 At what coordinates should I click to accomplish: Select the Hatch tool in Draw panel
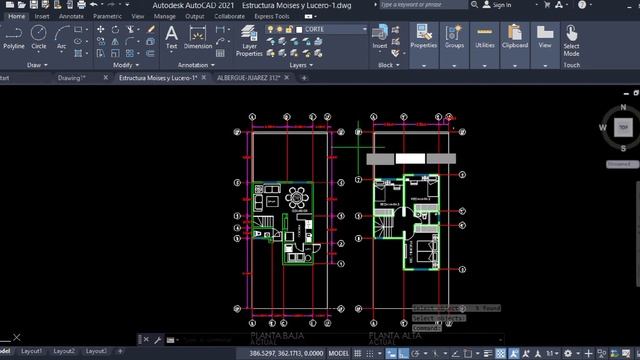tap(78, 53)
